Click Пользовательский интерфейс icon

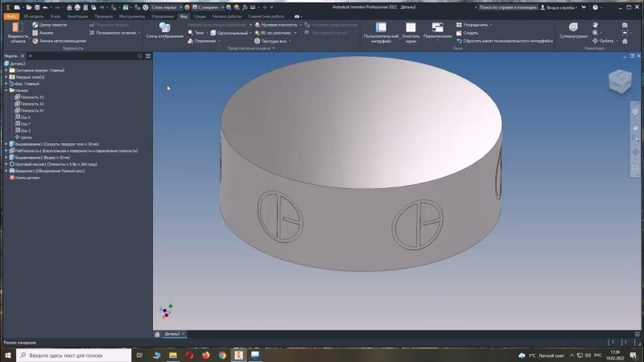coord(381,28)
